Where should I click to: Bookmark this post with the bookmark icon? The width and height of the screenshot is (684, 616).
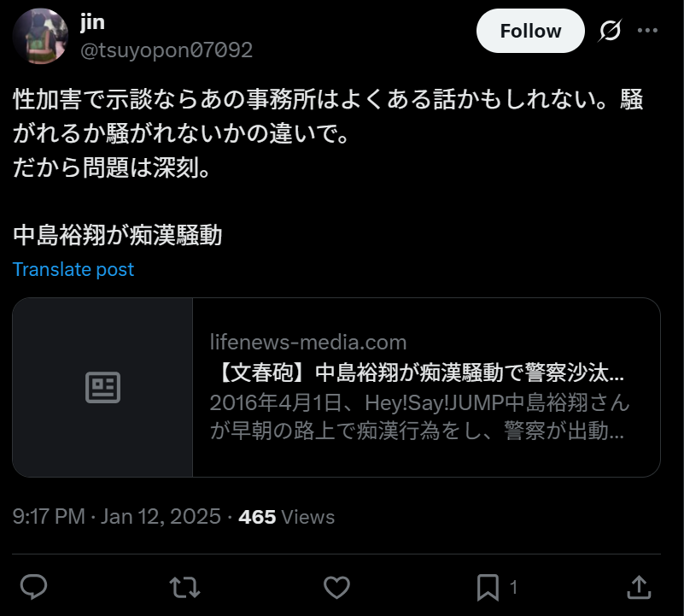[x=488, y=587]
